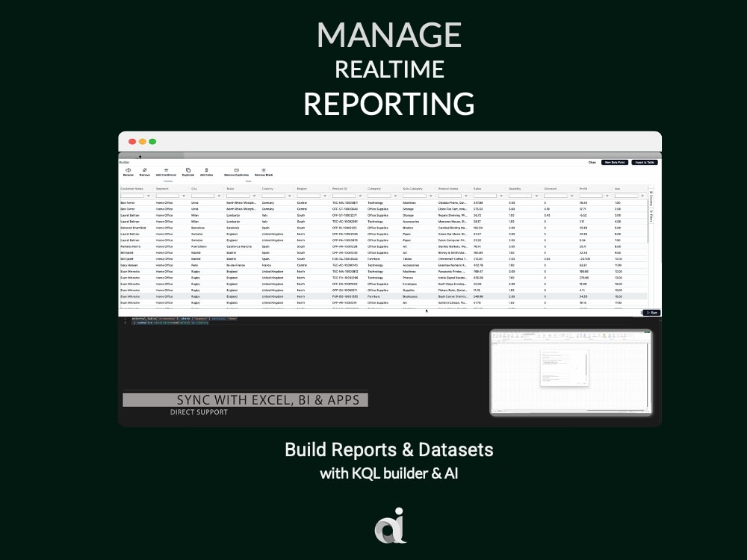Select the Gary Hansen row

pyautogui.click(x=383, y=265)
